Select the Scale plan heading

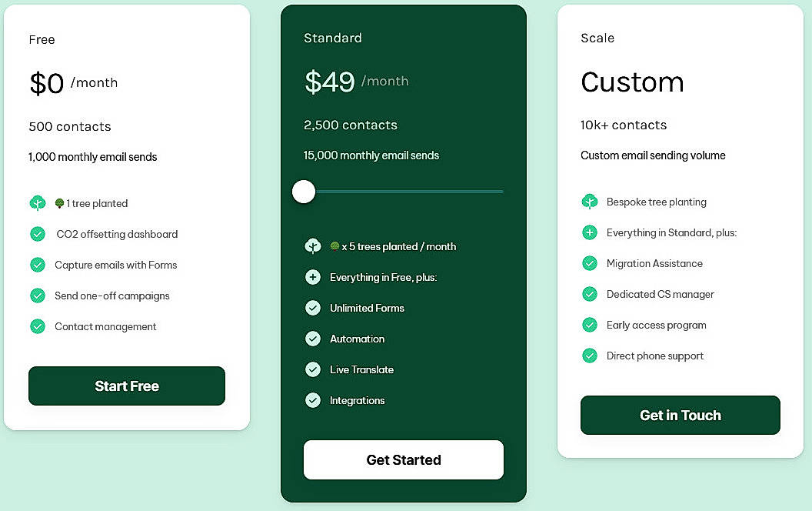tap(597, 38)
